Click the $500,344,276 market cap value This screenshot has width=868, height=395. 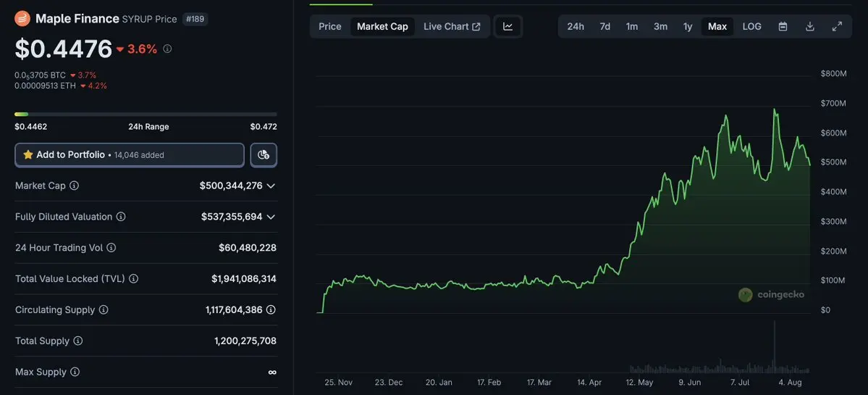pyautogui.click(x=231, y=186)
